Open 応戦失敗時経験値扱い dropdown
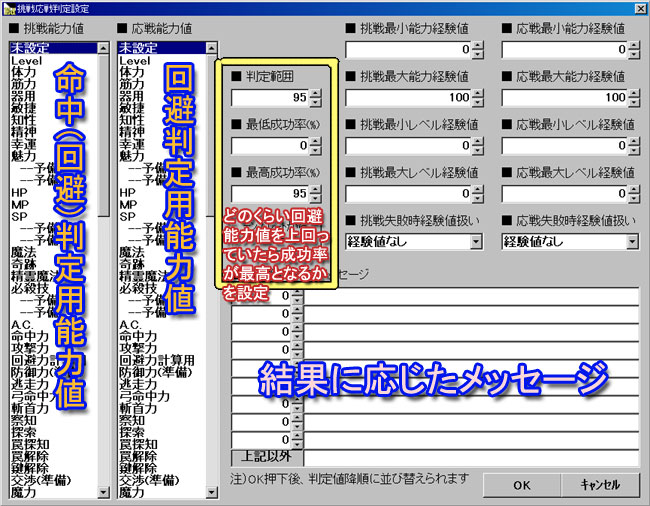 (632, 241)
